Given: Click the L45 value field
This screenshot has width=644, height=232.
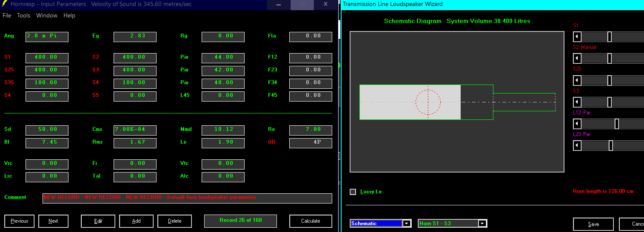Looking at the screenshot, I should point(223,96).
